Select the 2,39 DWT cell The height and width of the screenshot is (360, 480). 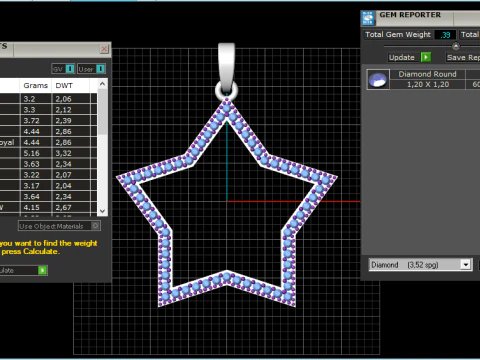[x=71, y=120]
